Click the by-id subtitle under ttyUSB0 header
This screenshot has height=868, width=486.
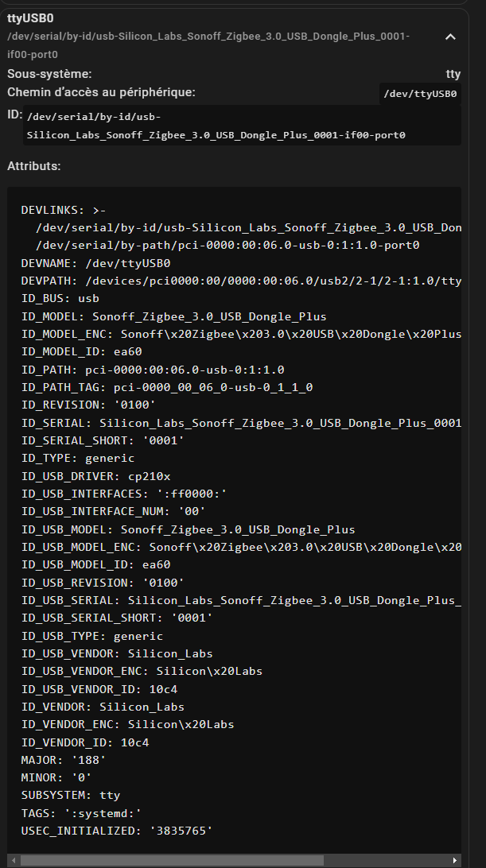(208, 45)
